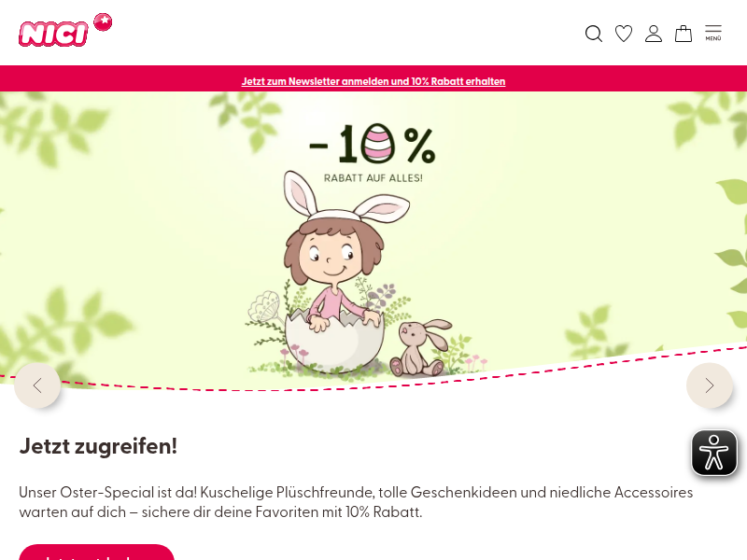The image size is (747, 560).
Task: Click the red button below the text
Action: click(x=97, y=553)
